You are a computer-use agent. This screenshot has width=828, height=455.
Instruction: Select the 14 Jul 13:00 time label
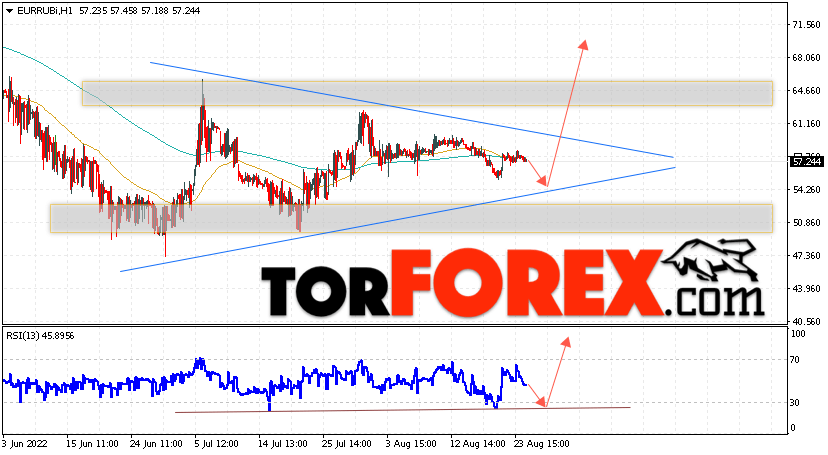(x=285, y=443)
